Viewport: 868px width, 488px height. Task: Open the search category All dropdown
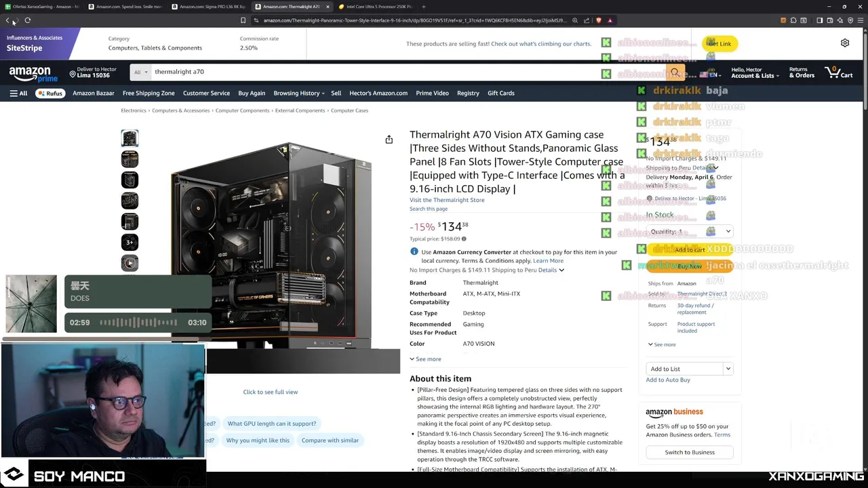pyautogui.click(x=140, y=72)
